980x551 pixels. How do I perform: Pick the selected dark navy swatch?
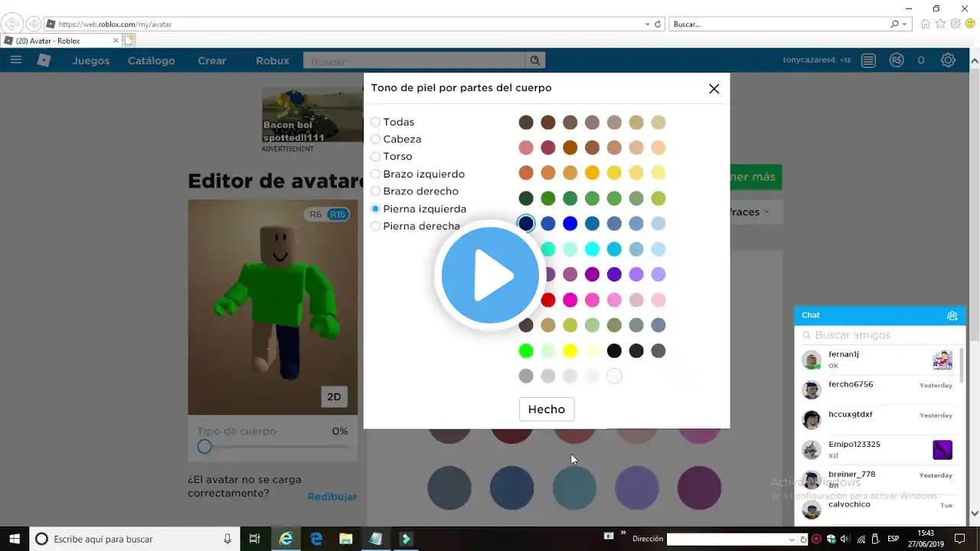(526, 223)
